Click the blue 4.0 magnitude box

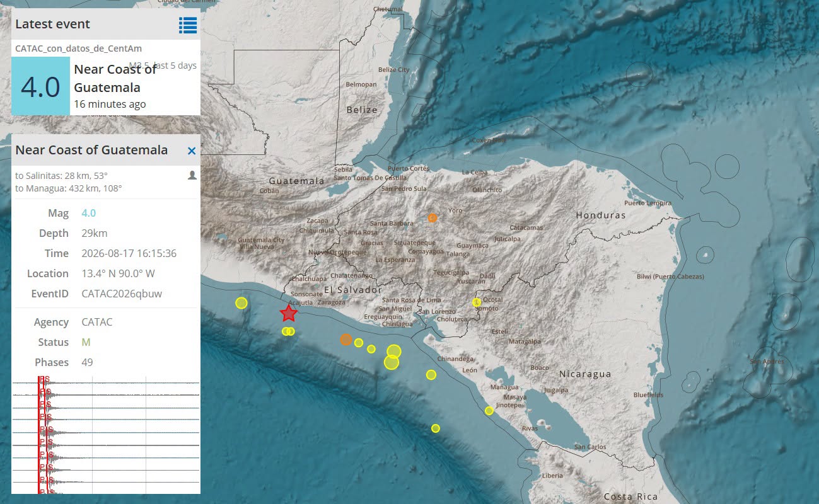point(40,86)
